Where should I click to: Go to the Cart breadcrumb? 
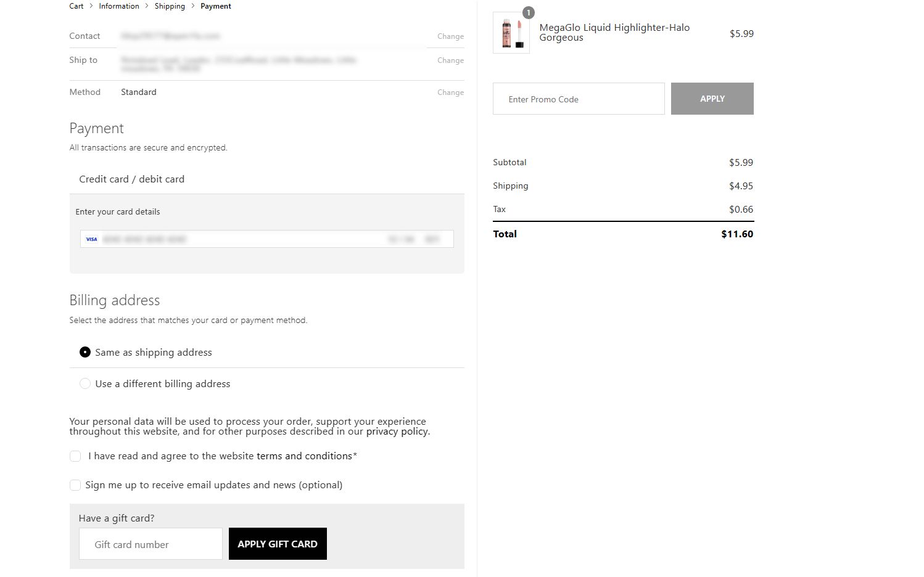[76, 6]
